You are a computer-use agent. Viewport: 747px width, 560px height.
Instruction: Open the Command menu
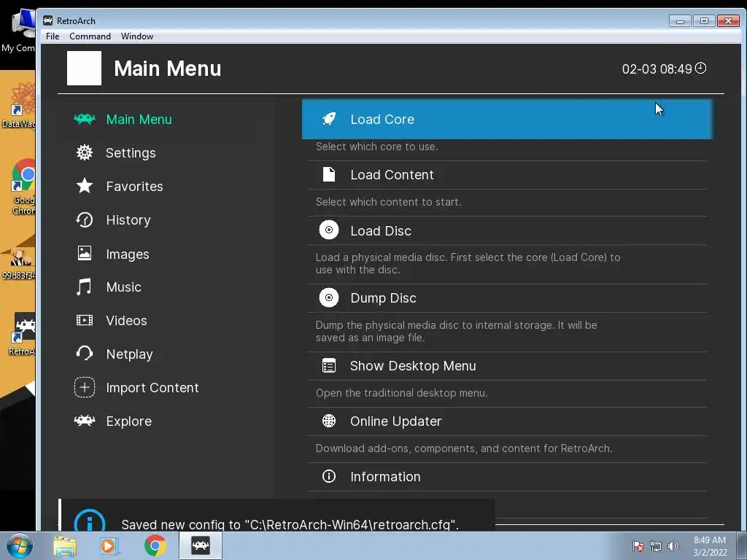90,36
